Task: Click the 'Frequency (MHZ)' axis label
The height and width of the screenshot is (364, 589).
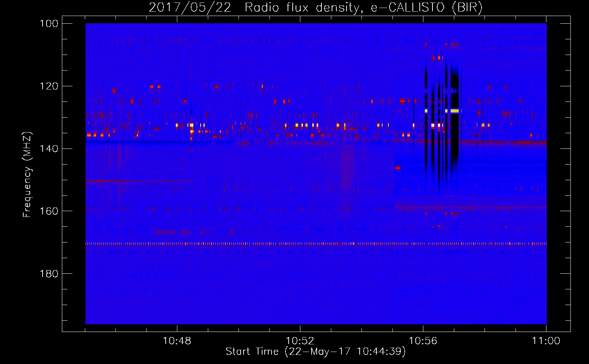Action: (x=27, y=174)
